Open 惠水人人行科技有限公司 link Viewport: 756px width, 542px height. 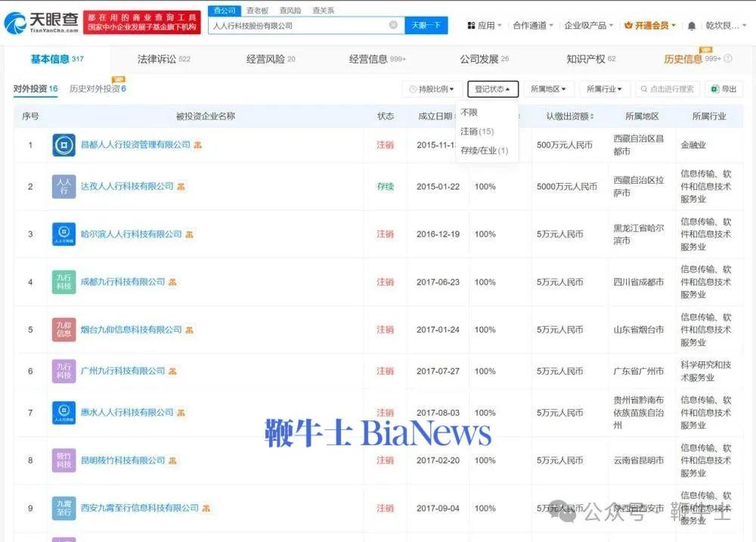pyautogui.click(x=127, y=412)
